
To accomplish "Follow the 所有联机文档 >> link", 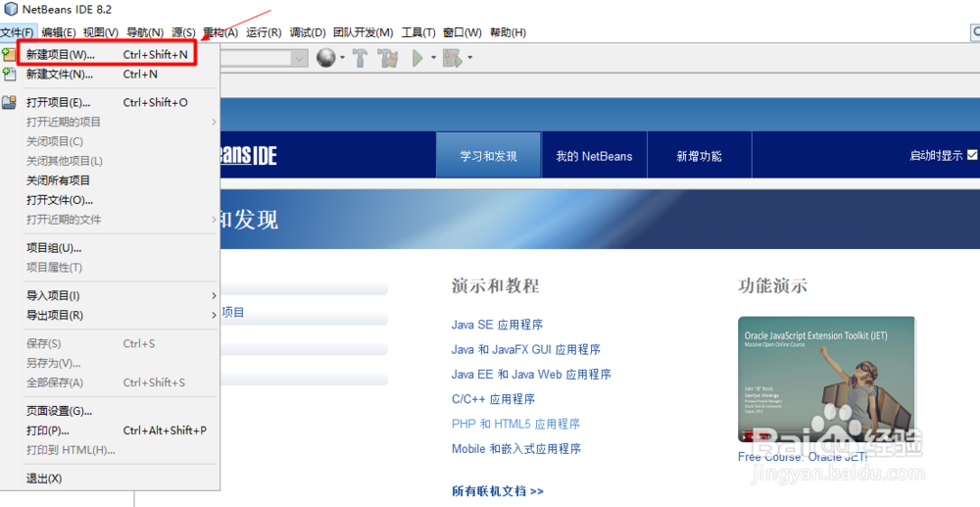I will (x=498, y=491).
